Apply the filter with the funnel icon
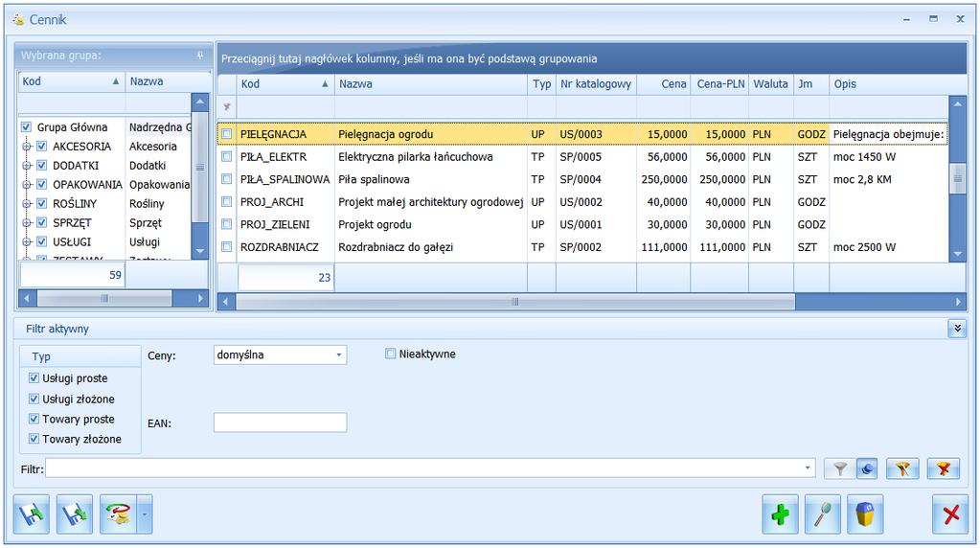The width and height of the screenshot is (980, 548). [840, 468]
